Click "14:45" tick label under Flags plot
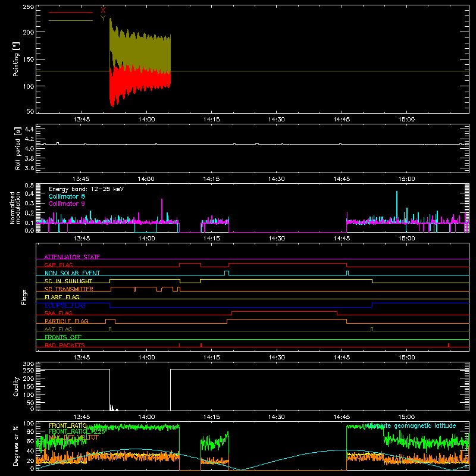 pos(342,358)
